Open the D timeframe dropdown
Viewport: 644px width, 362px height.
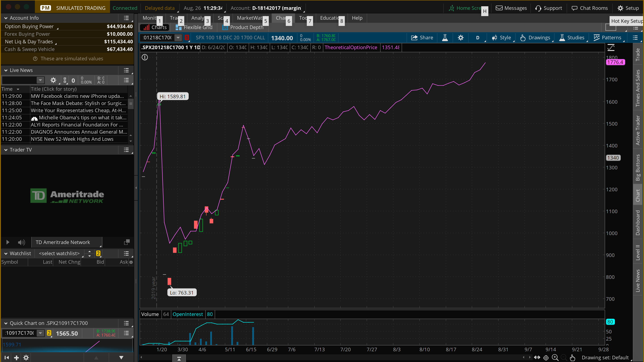tap(477, 38)
